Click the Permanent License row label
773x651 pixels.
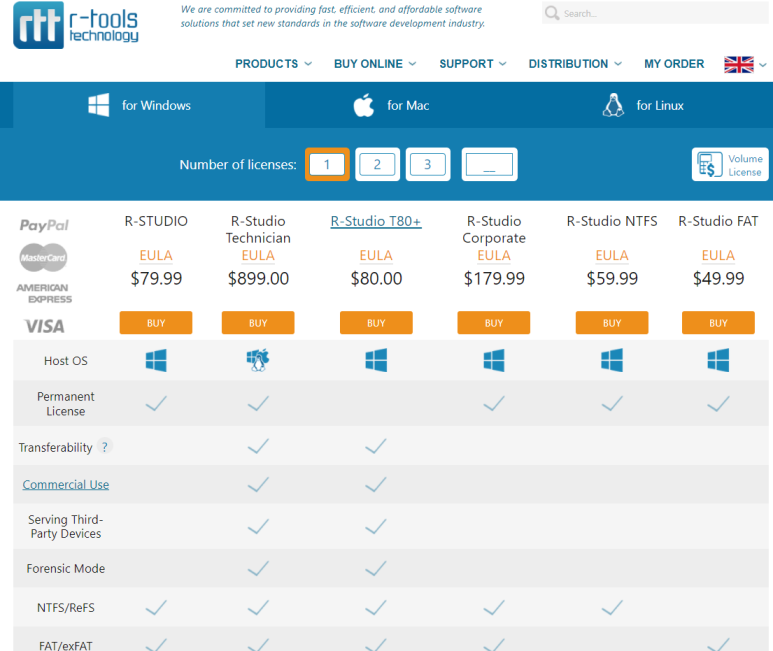pyautogui.click(x=66, y=404)
